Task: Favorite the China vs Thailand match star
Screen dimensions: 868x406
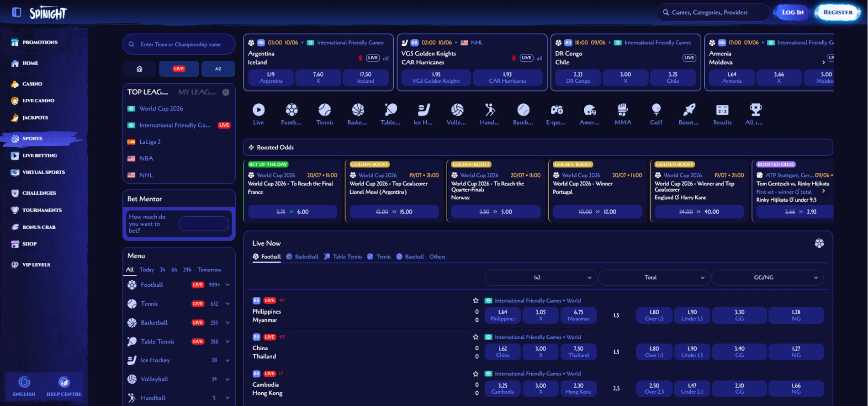Action: coord(476,337)
